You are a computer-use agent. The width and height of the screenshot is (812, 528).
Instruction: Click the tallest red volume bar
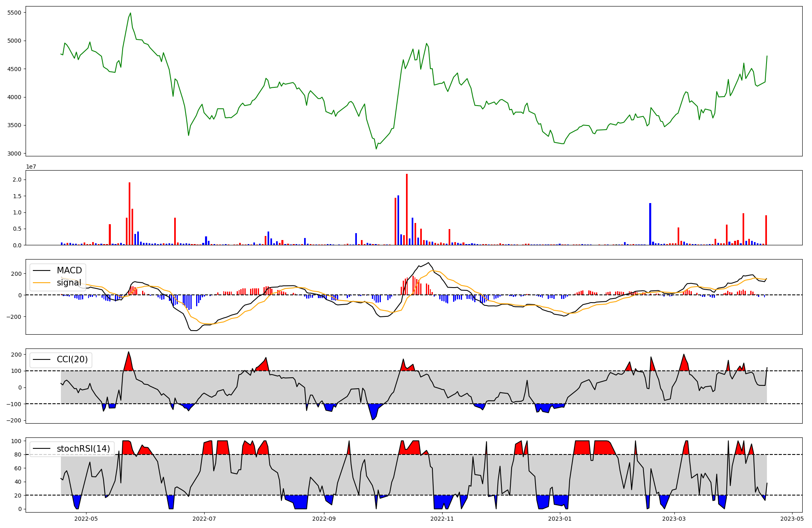pyautogui.click(x=407, y=209)
